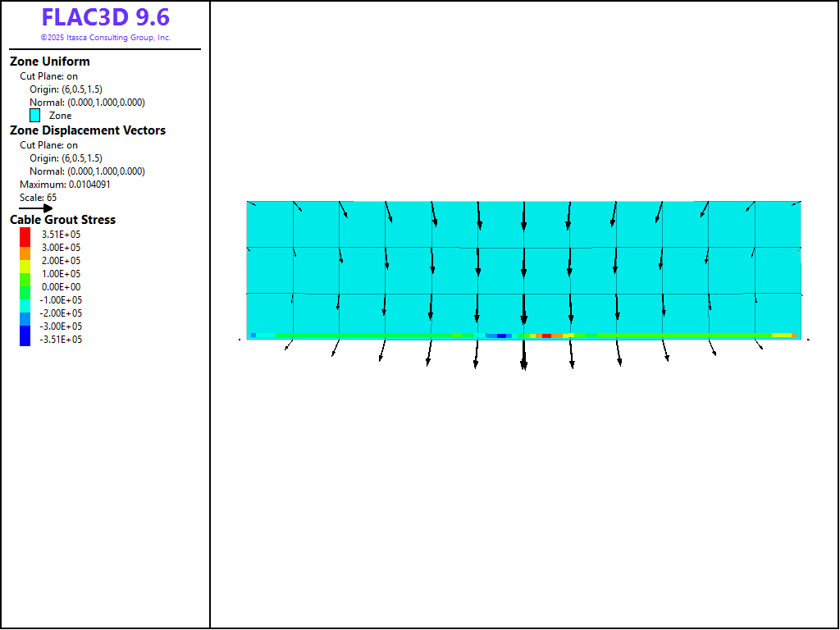Click Cut Plane: on under Displacement Vectors
This screenshot has width=840, height=630.
coord(48,145)
